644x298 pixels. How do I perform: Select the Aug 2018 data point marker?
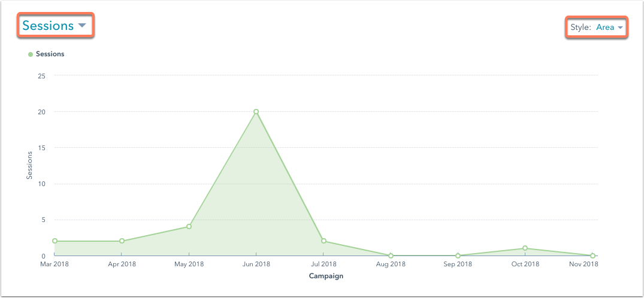[x=391, y=256]
